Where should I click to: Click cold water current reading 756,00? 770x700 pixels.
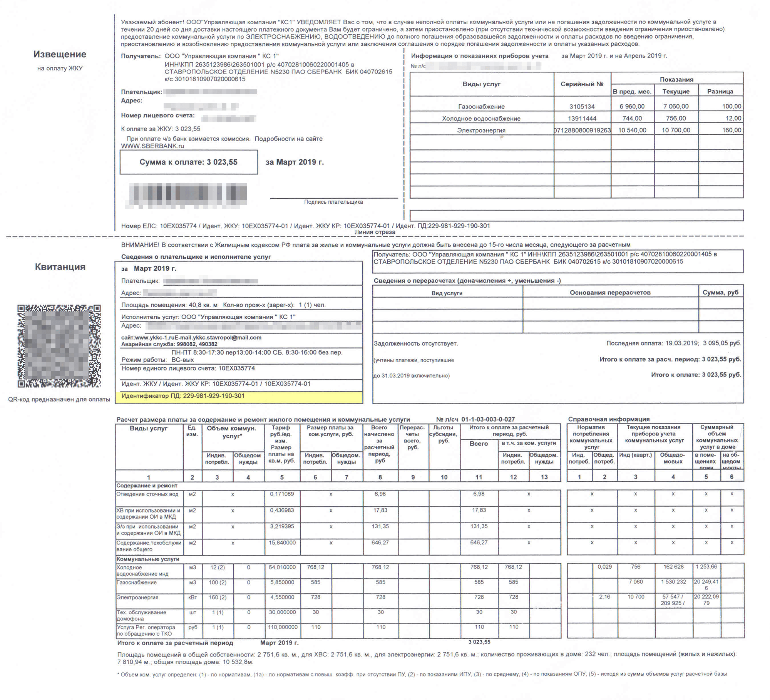[676, 118]
